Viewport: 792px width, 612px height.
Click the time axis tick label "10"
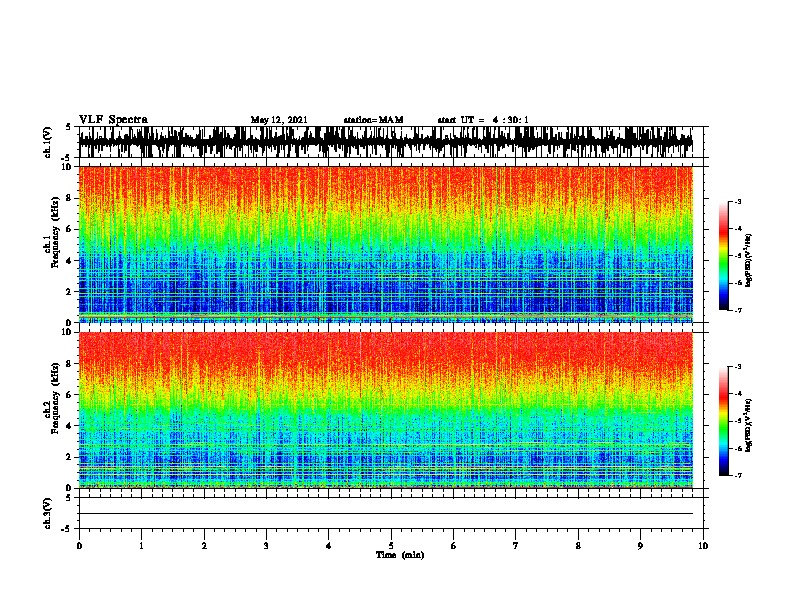(703, 546)
